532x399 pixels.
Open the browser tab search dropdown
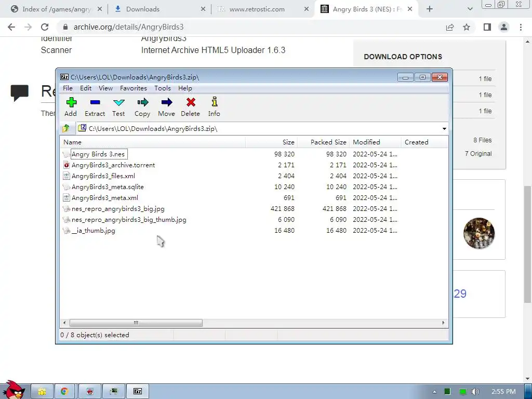tap(470, 9)
